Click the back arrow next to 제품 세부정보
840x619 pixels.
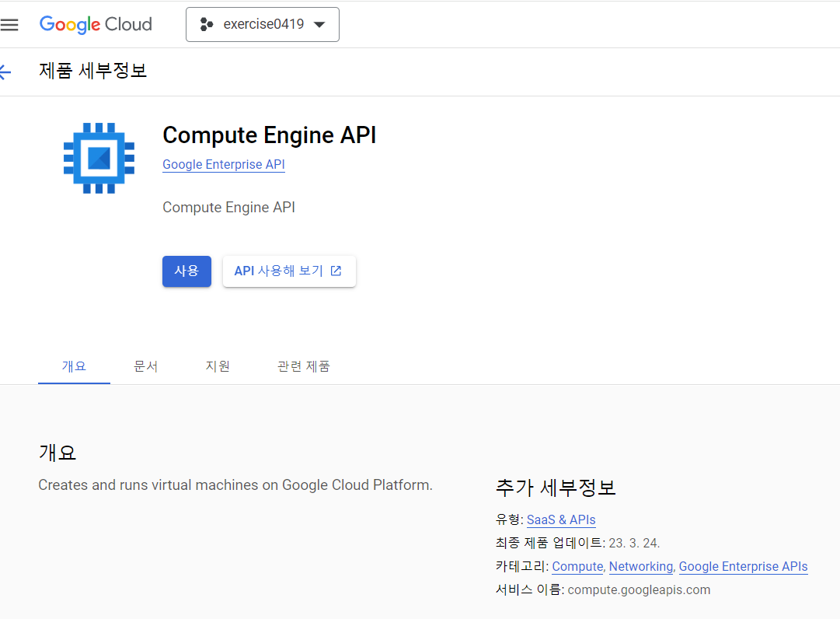(5, 72)
